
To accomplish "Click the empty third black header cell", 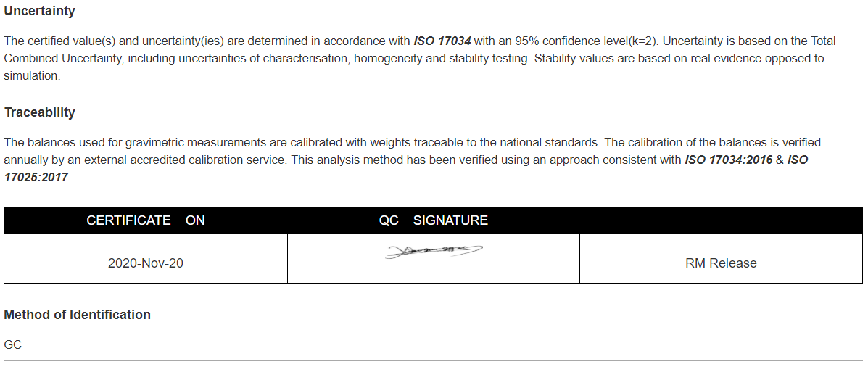I will (x=721, y=220).
